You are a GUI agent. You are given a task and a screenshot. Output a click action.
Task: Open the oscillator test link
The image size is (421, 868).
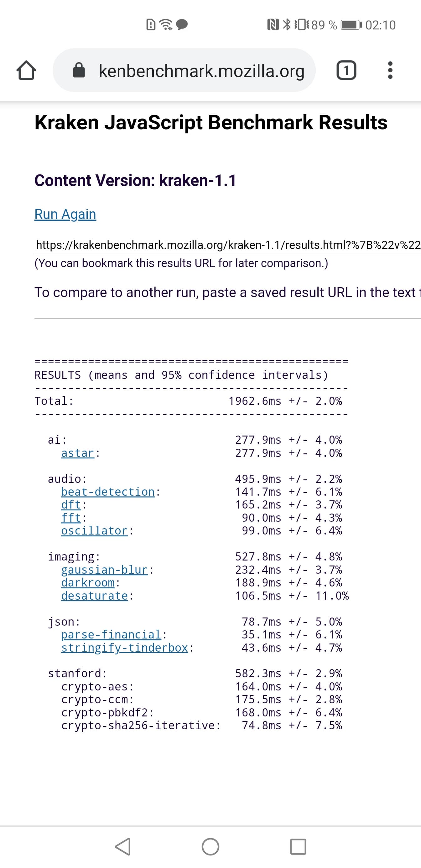click(94, 531)
